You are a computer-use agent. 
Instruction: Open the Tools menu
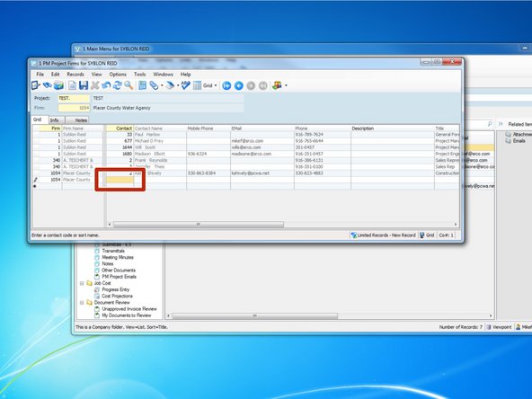[x=140, y=75]
